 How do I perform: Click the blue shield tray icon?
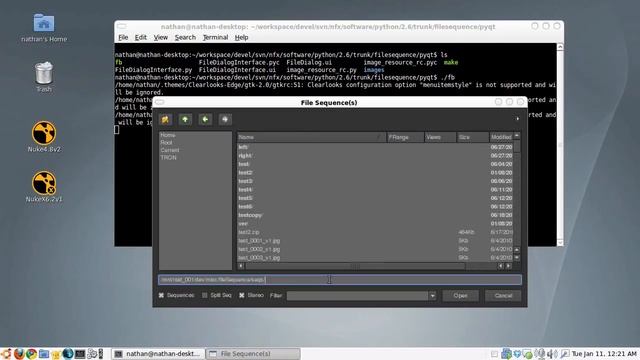point(518,353)
